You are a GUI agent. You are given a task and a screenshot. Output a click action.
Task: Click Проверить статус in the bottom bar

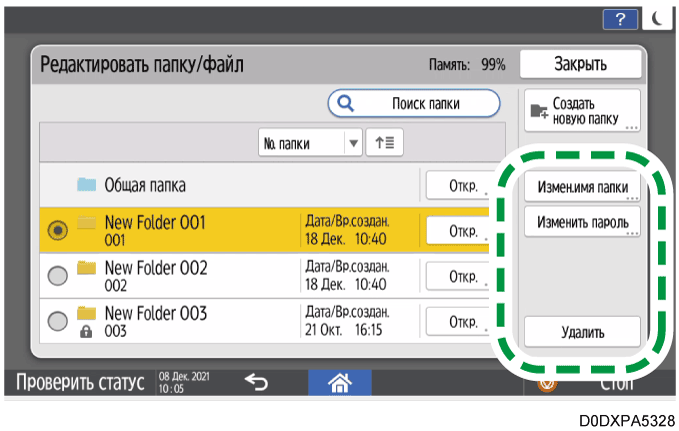point(78,382)
